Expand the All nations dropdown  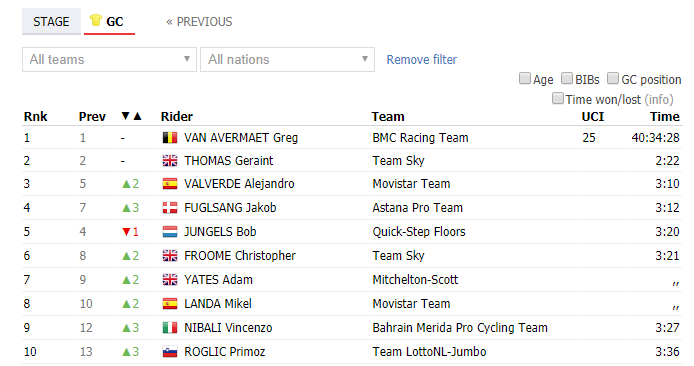coord(287,59)
